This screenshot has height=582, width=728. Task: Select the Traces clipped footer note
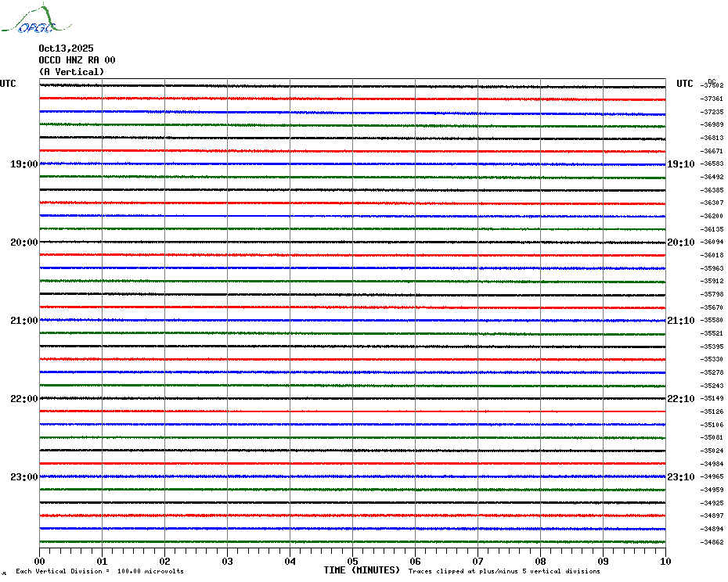pyautogui.click(x=504, y=572)
